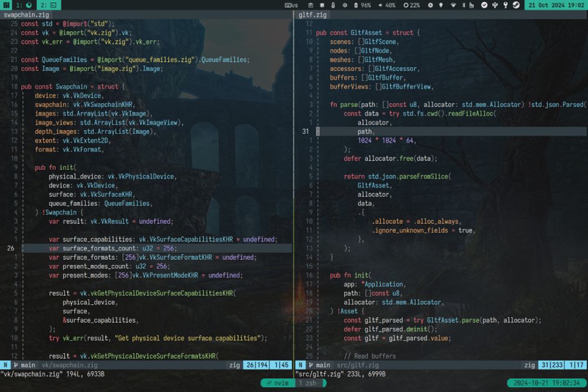
Task: Select the '1 zsh' tmux window
Action: pyautogui.click(x=309, y=383)
